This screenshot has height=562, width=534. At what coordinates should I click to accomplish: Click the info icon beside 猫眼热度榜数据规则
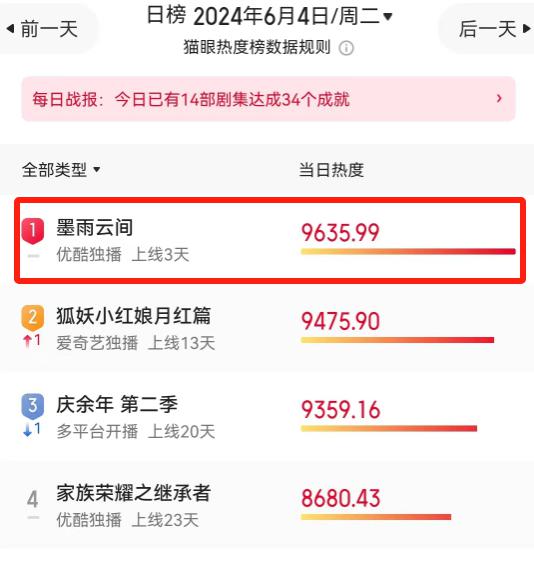[346, 48]
